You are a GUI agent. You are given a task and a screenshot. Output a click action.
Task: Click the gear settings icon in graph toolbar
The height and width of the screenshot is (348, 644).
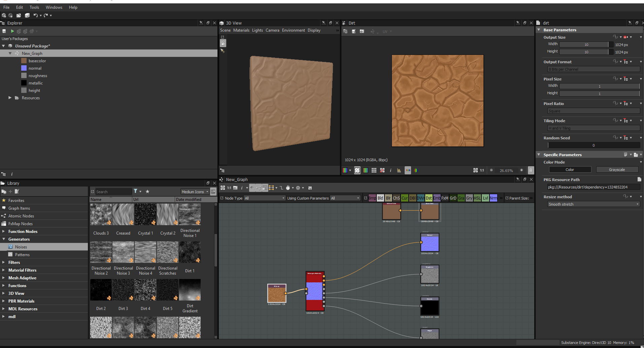(x=298, y=188)
